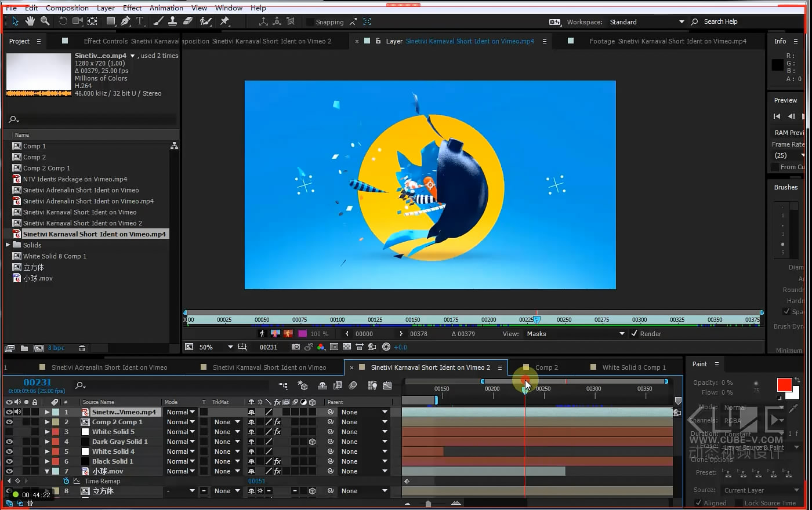Take snapshot with camera icon in viewer
This screenshot has width=812, height=510.
coord(296,347)
